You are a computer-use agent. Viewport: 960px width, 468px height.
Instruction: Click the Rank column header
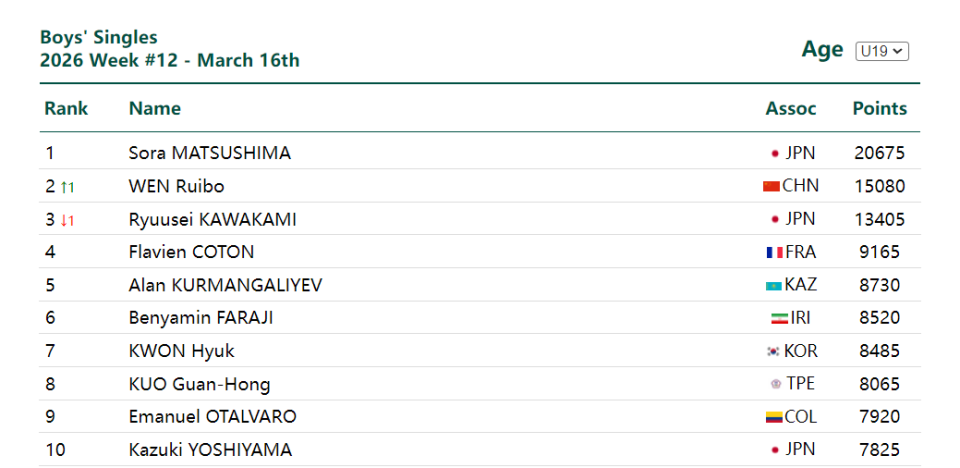pyautogui.click(x=66, y=109)
